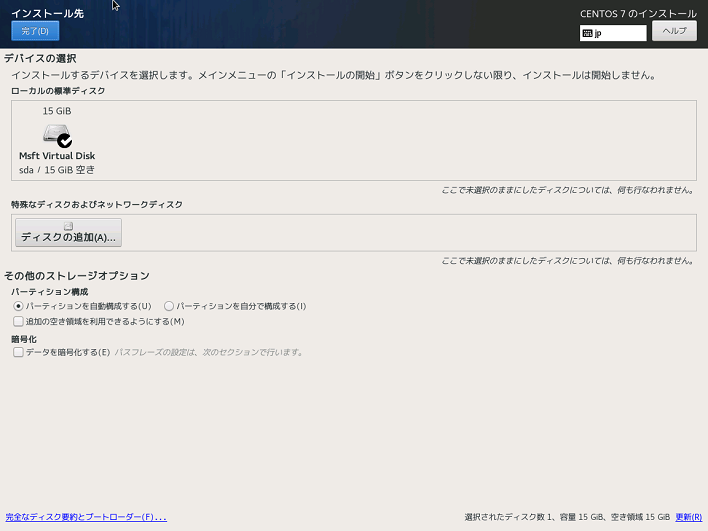
Task: Select パーティションを自分で構成する(I) radio button
Action: tap(169, 306)
